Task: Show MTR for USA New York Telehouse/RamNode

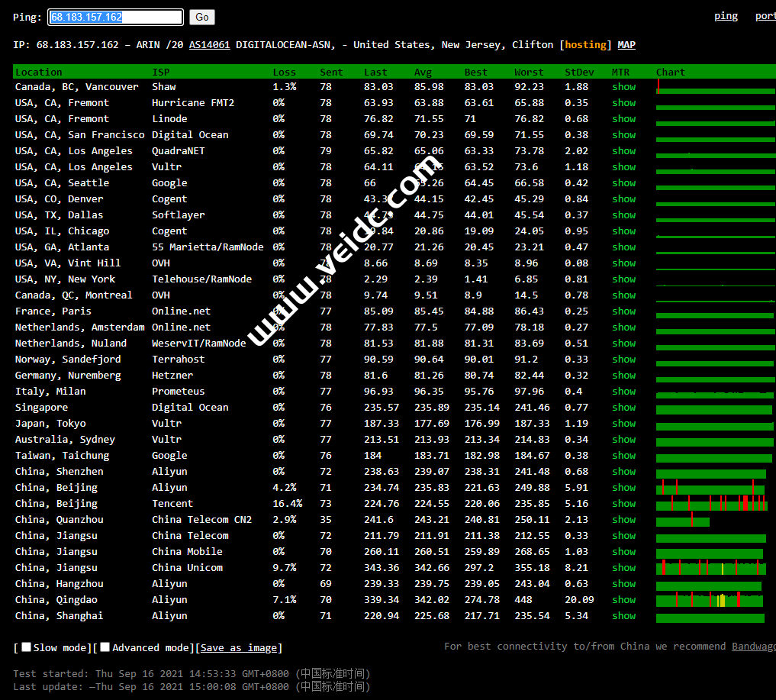Action: (x=623, y=279)
